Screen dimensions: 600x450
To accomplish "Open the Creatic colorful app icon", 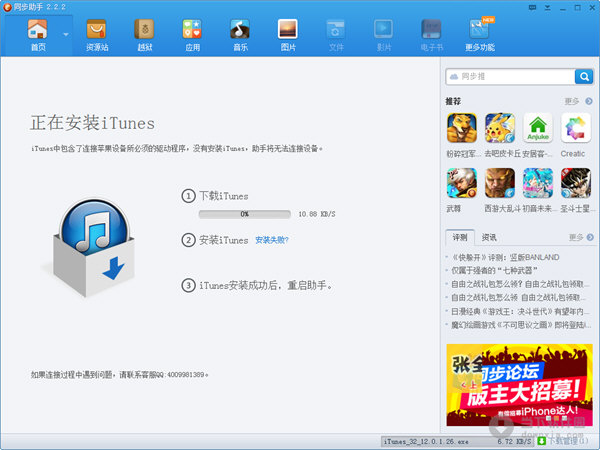I will tap(576, 128).
